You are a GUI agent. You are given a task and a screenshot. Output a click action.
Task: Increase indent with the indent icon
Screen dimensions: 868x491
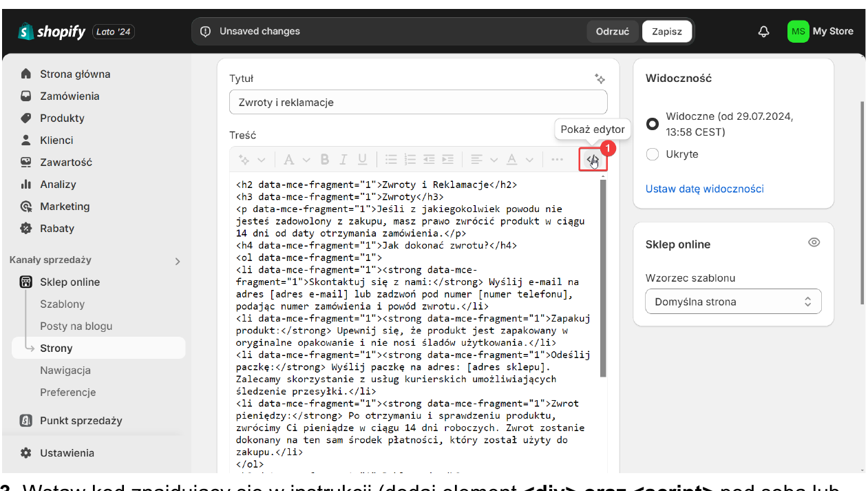447,160
